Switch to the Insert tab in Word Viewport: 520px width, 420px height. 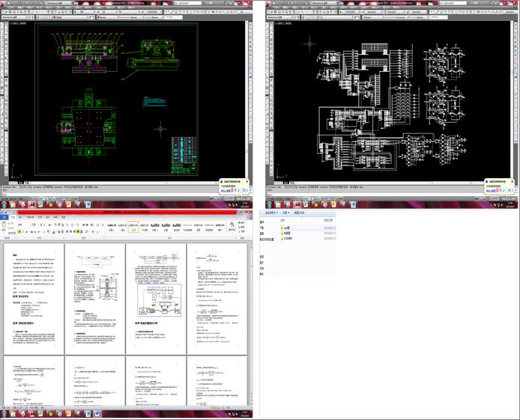coord(20,217)
